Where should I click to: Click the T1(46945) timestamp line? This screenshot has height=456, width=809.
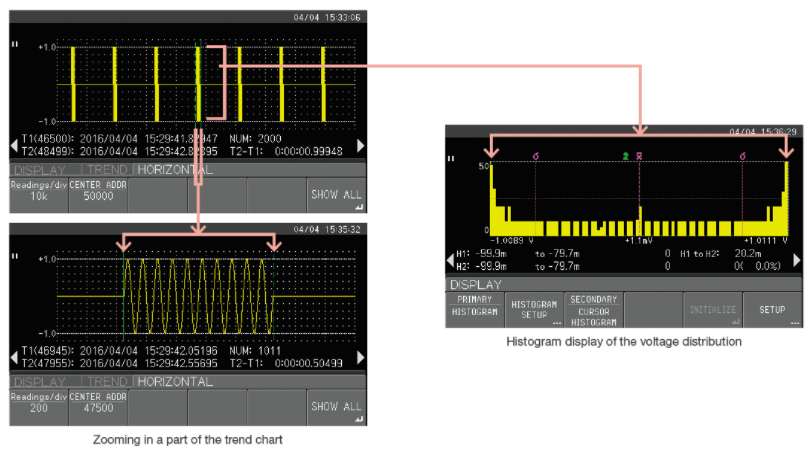coord(119,351)
